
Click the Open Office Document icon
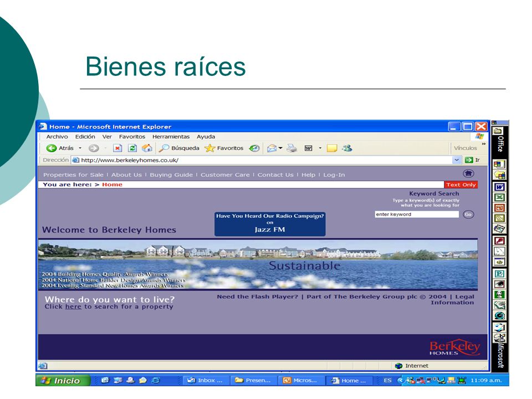[499, 175]
